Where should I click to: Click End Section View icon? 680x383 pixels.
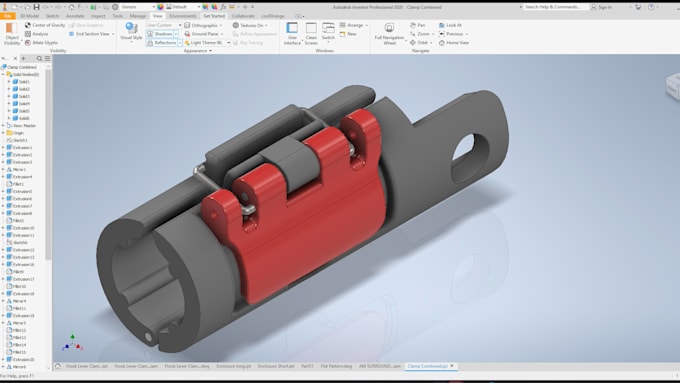[x=72, y=34]
